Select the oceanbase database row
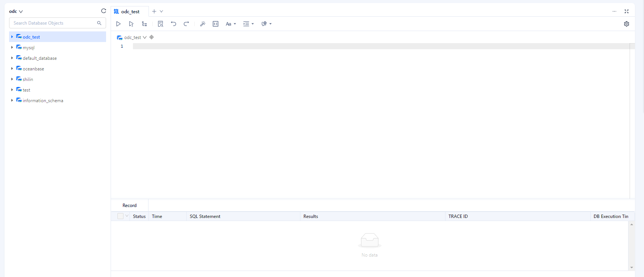Image resolution: width=644 pixels, height=277 pixels. click(x=58, y=68)
